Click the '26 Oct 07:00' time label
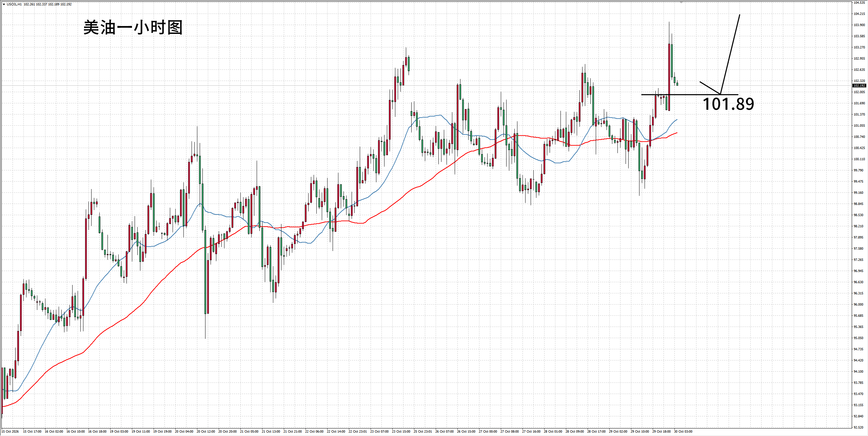 pos(445,432)
